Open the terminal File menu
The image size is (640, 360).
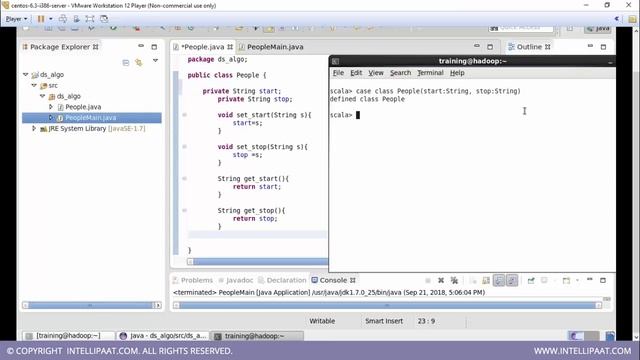pyautogui.click(x=338, y=73)
